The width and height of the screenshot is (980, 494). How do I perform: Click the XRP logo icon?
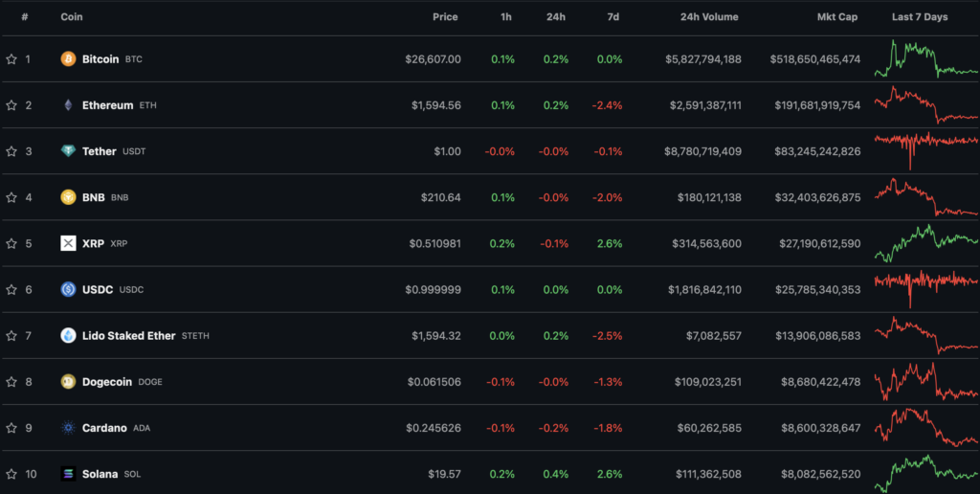point(68,243)
